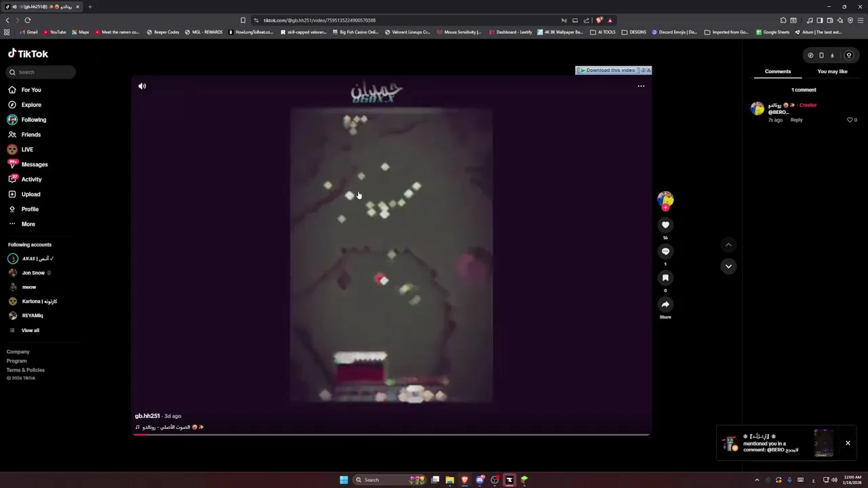This screenshot has height=488, width=868.
Task: Focus the TikTok Search field
Action: [41, 72]
